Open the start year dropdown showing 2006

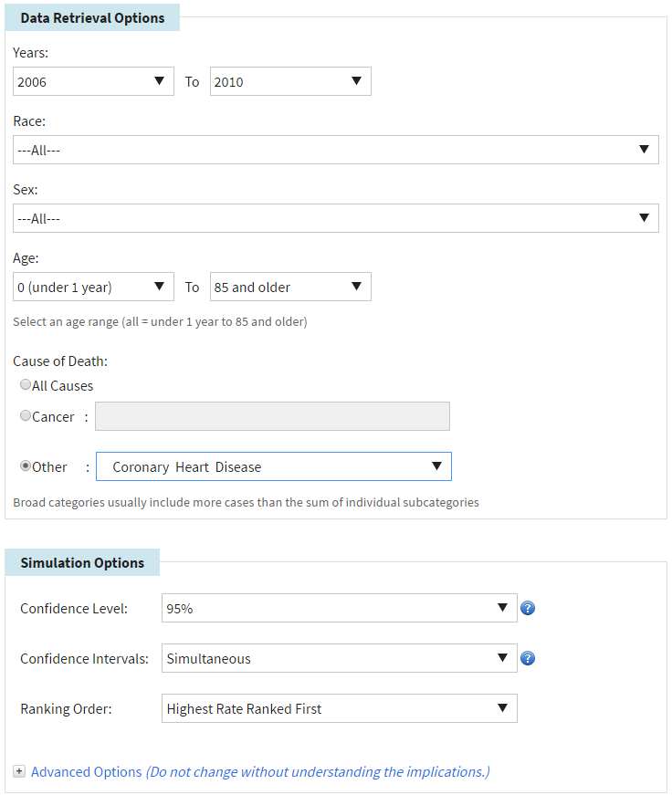pyautogui.click(x=93, y=81)
